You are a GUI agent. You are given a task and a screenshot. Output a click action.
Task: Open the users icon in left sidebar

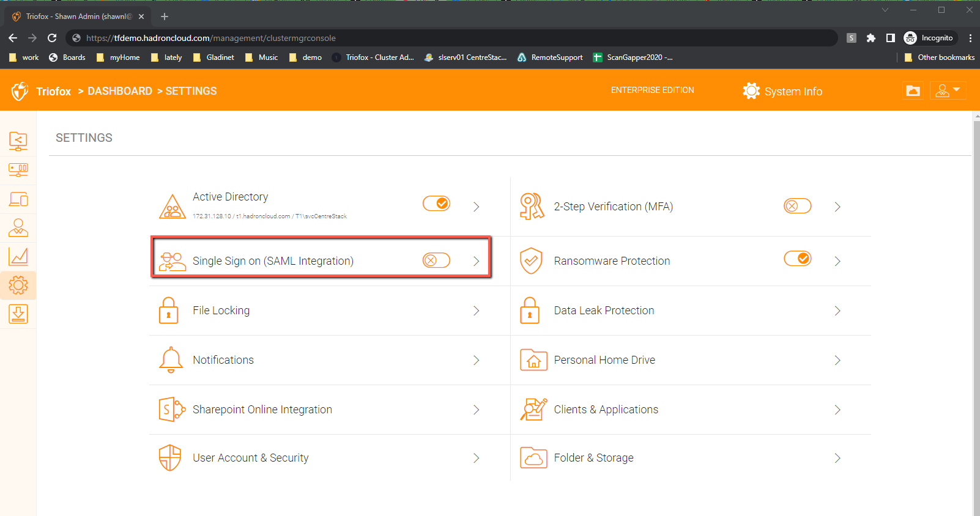coord(18,228)
